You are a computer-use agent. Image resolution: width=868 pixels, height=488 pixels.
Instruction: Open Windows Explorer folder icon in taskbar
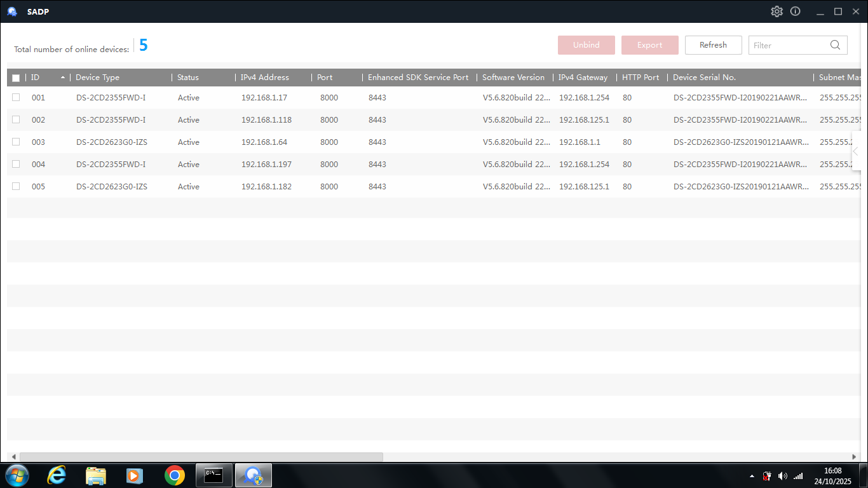(96, 475)
